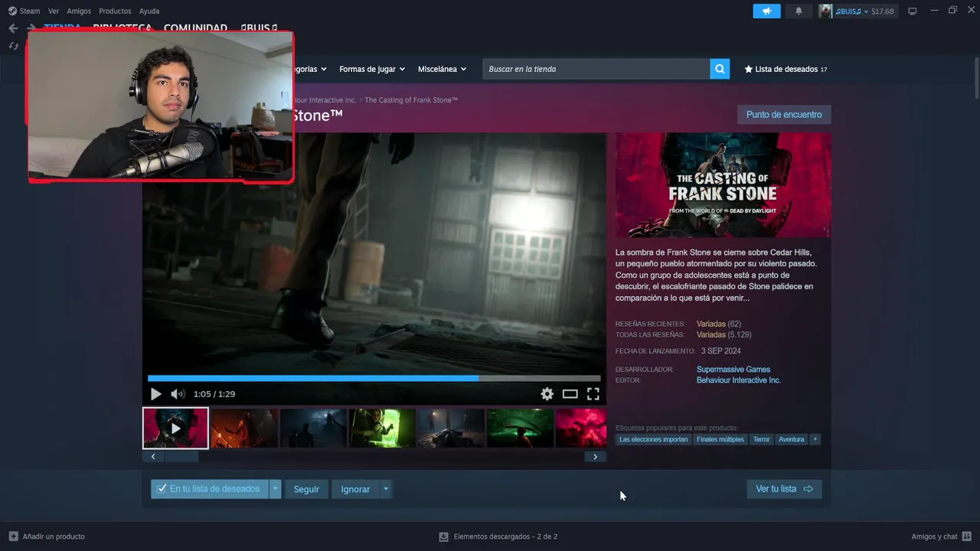Open The Casting of Frank Stone breadcrumb
This screenshot has height=551, width=980.
click(411, 100)
